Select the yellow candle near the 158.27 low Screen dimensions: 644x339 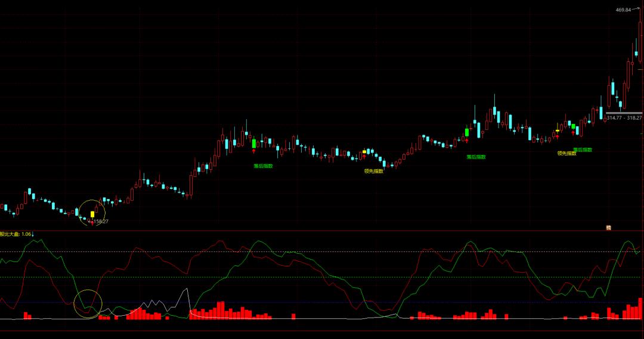92,214
